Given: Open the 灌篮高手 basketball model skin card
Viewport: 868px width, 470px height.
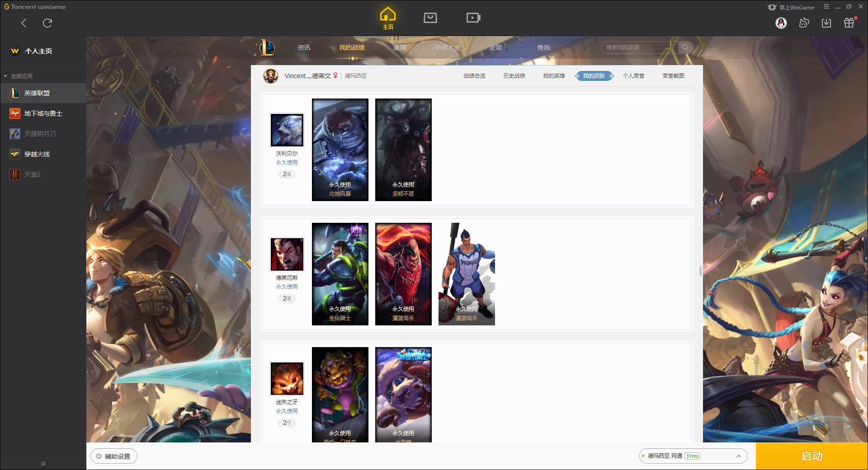Looking at the screenshot, I should tap(467, 274).
